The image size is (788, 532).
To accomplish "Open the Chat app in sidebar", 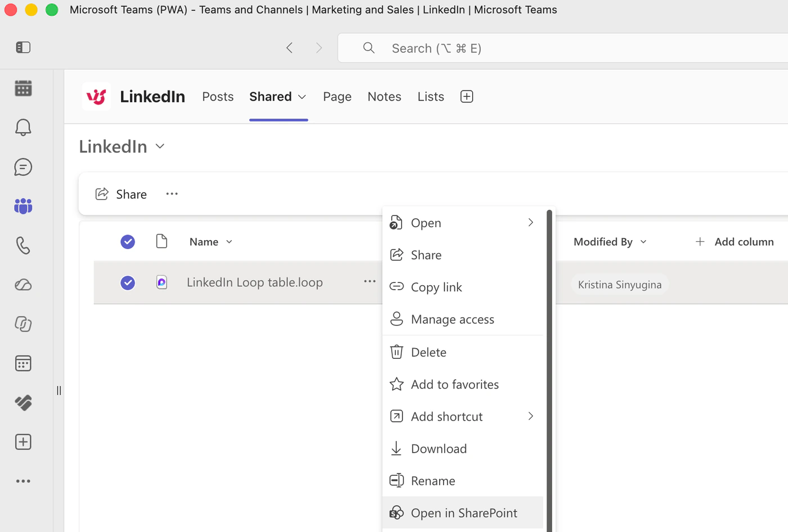I will click(23, 167).
